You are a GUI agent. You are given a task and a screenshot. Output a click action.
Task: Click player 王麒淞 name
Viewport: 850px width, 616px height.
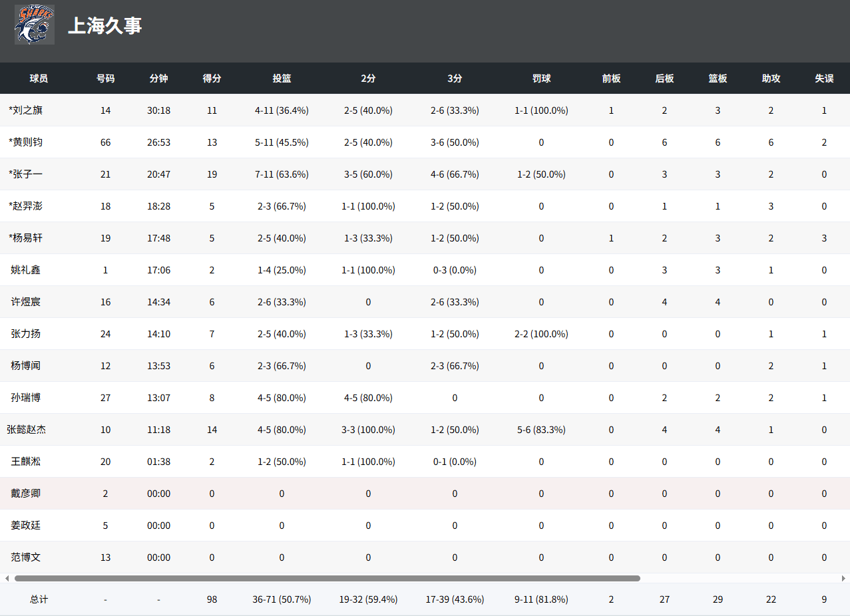click(x=25, y=462)
